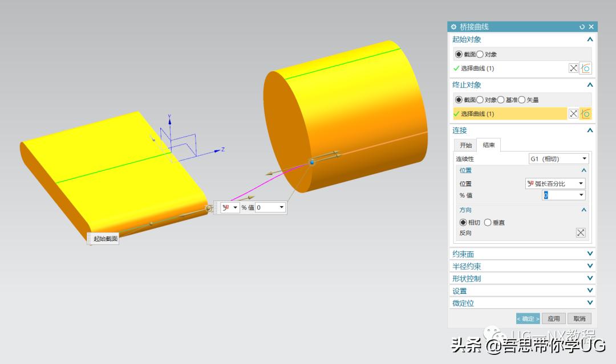Click the gear icon in the 桥接曲线 title bar
The height and width of the screenshot is (364, 616).
pyautogui.click(x=453, y=27)
